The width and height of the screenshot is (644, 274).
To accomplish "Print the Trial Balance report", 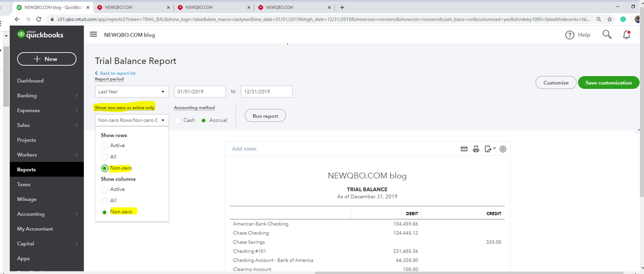I will click(476, 149).
